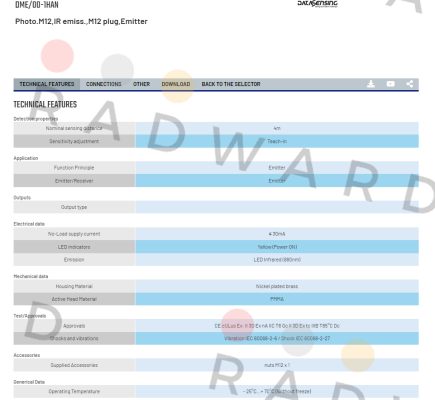Open the Download tab
Image resolution: width=435 pixels, height=400 pixels.
pos(176,84)
